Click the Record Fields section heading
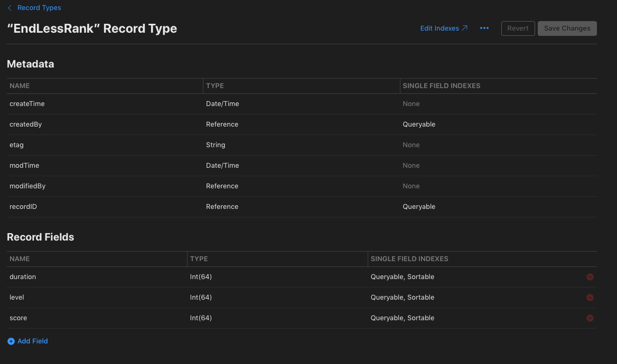This screenshot has height=364, width=617. pos(41,237)
